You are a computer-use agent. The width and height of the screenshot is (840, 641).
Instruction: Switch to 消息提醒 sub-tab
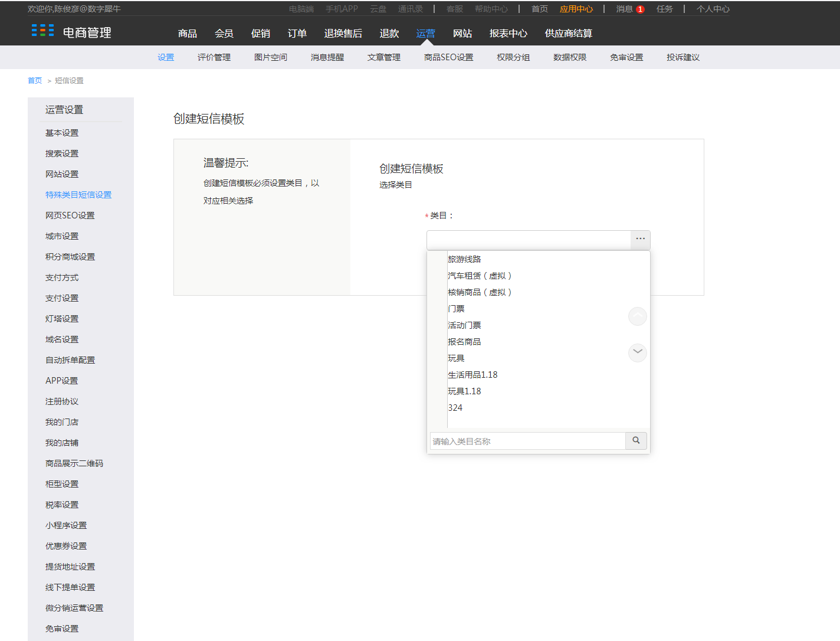pyautogui.click(x=327, y=57)
